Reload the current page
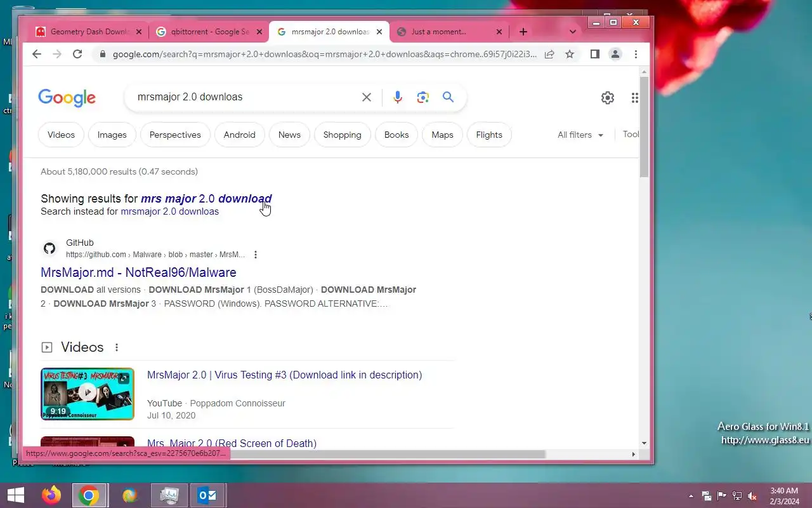Image resolution: width=812 pixels, height=508 pixels. point(77,54)
